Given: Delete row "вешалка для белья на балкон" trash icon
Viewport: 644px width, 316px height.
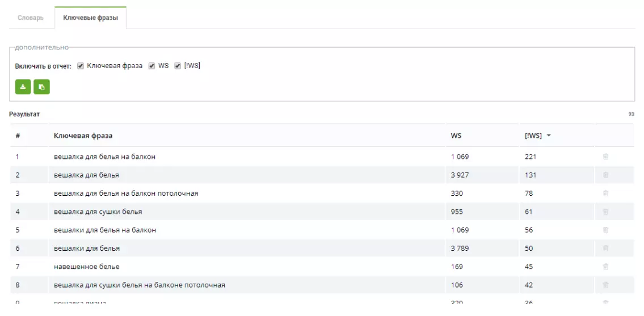Looking at the screenshot, I should pyautogui.click(x=605, y=157).
